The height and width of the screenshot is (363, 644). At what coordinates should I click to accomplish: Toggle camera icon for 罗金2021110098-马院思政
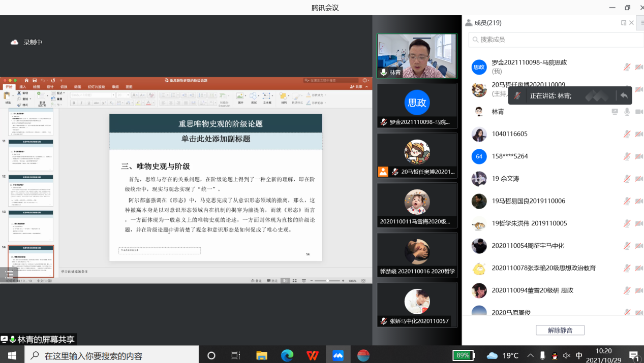coord(639,67)
